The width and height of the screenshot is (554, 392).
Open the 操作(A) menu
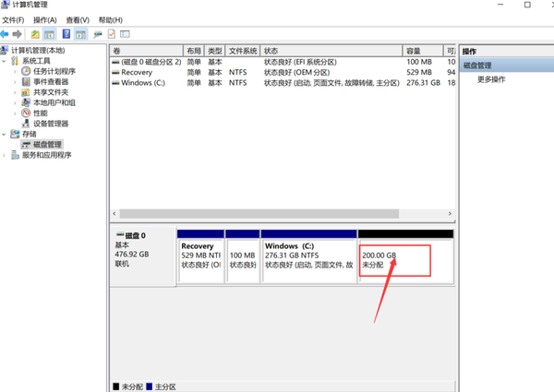click(44, 19)
